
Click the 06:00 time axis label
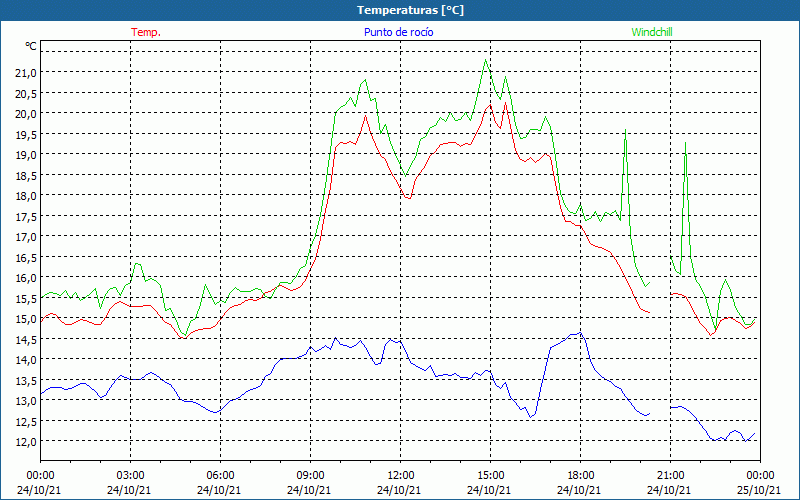pos(220,476)
